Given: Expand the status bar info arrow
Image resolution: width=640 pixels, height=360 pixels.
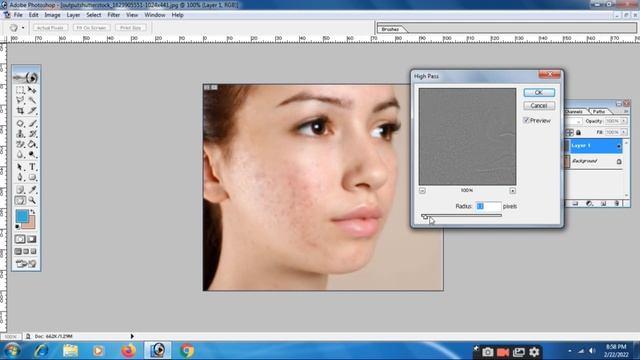Looking at the screenshot, I should click(x=132, y=336).
